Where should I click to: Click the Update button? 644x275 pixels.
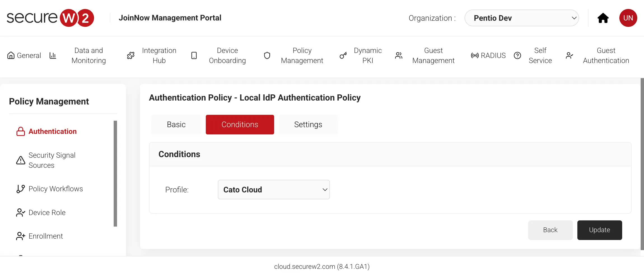pyautogui.click(x=599, y=230)
